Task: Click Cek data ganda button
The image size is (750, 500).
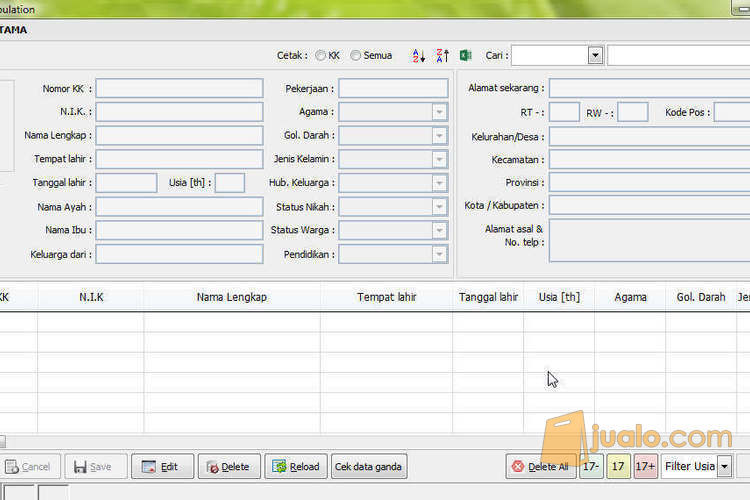Action: point(369,467)
